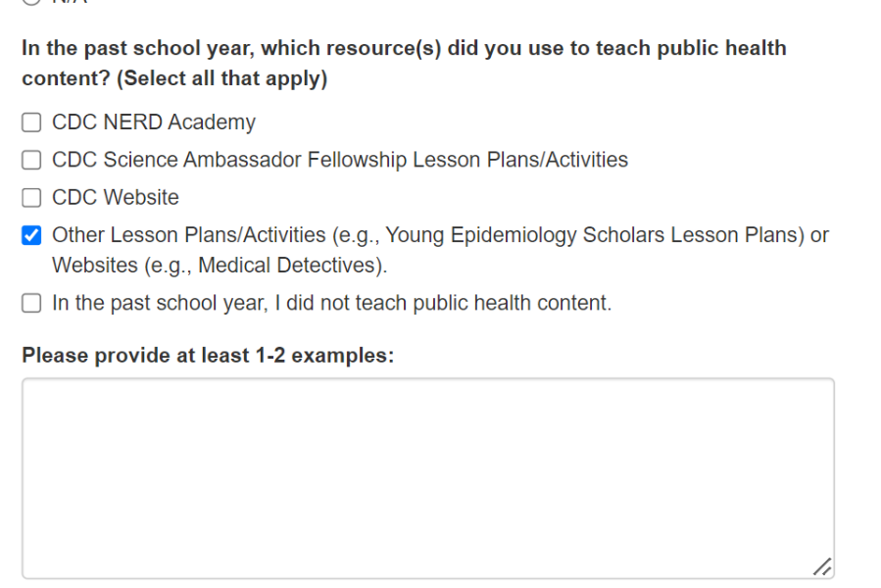Check the CDC NERD Academy checkbox
Screen dimensions: 881x588
tap(32, 123)
